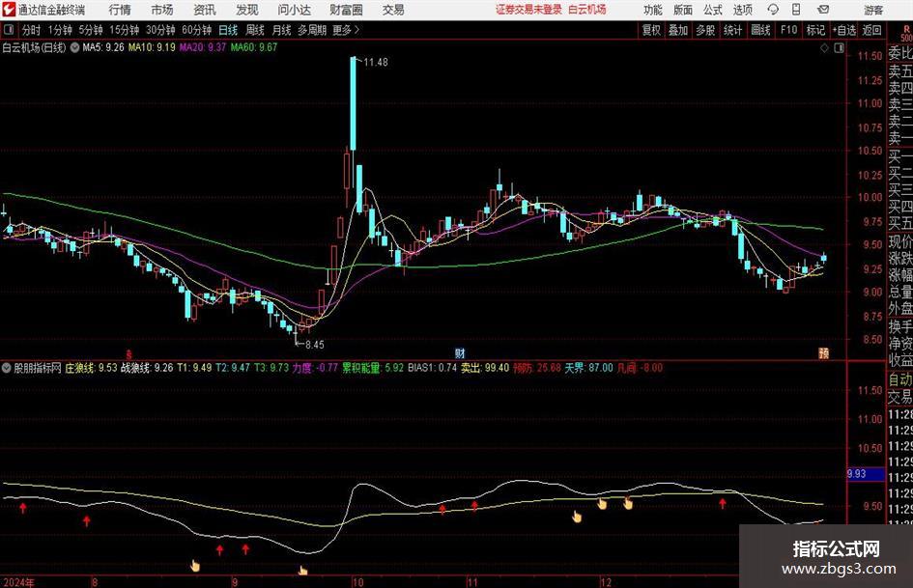The width and height of the screenshot is (913, 588).
Task: Open the 公式 menu
Action: tap(713, 10)
